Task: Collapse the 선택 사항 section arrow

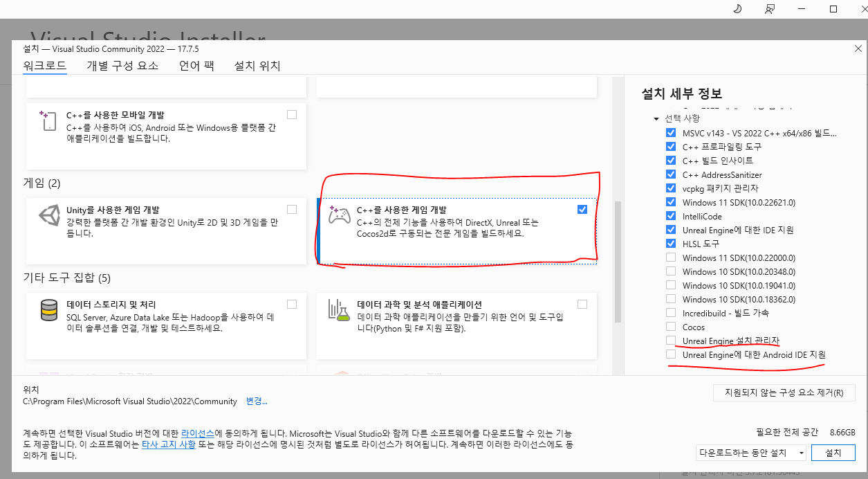Action: pos(656,118)
